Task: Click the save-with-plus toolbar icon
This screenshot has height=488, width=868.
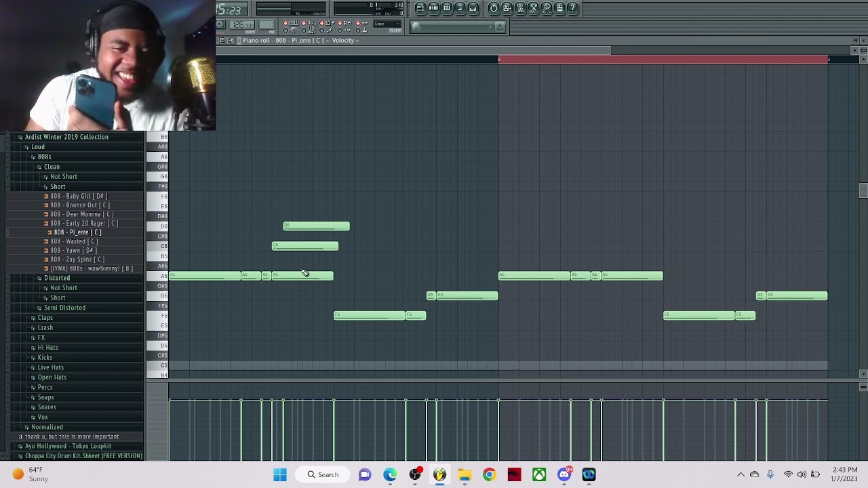Action: [x=507, y=8]
